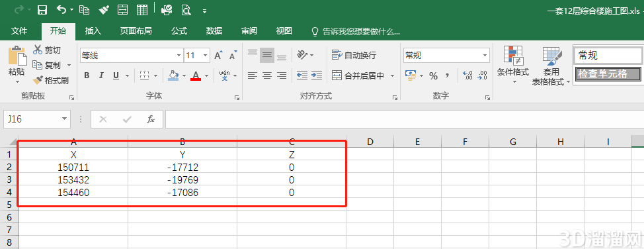644x249 pixels.
Task: Increase font size with the large A icon
Action: pos(218,55)
